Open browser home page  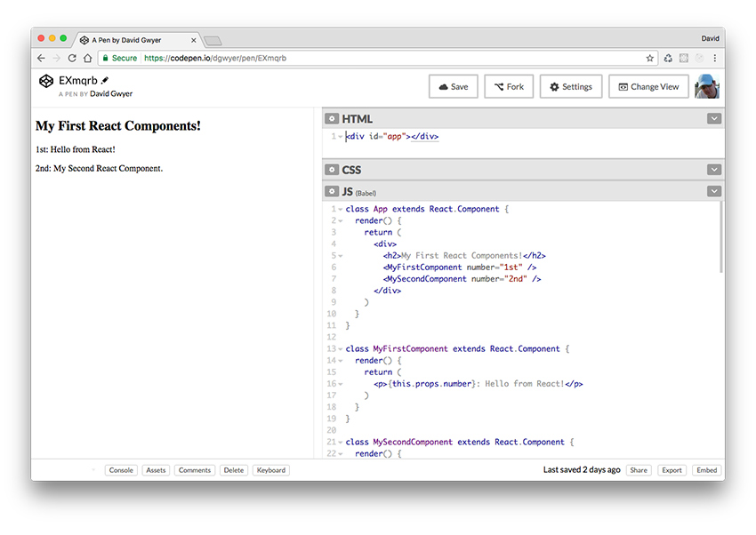pyautogui.click(x=87, y=58)
